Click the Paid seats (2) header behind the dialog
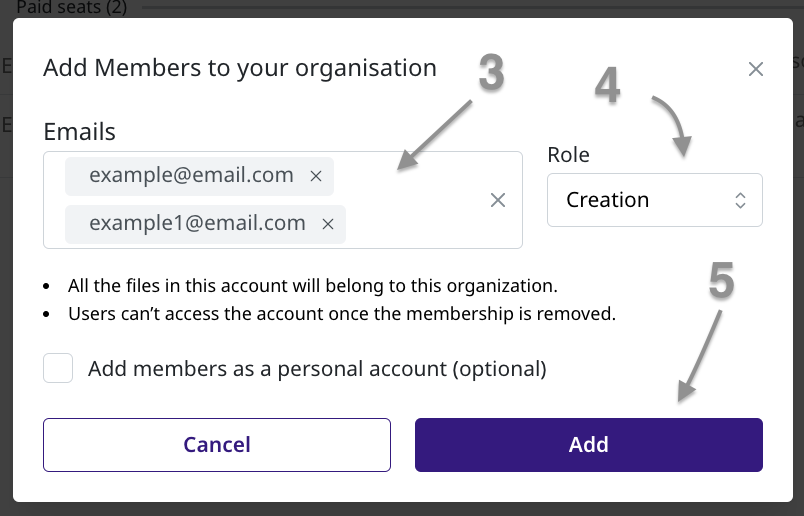 click(x=72, y=7)
